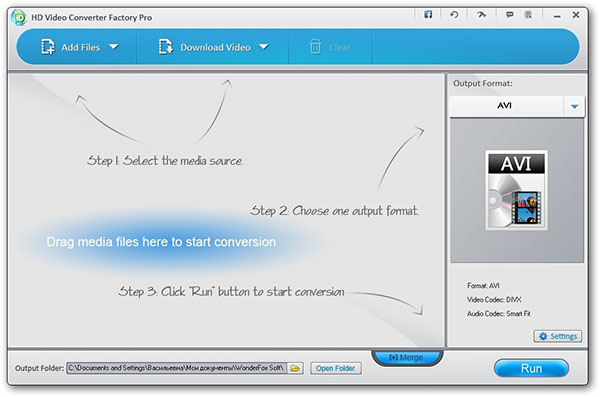Click the curved arrow icon in title bar
This screenshot has width=600, height=397.
click(x=481, y=15)
